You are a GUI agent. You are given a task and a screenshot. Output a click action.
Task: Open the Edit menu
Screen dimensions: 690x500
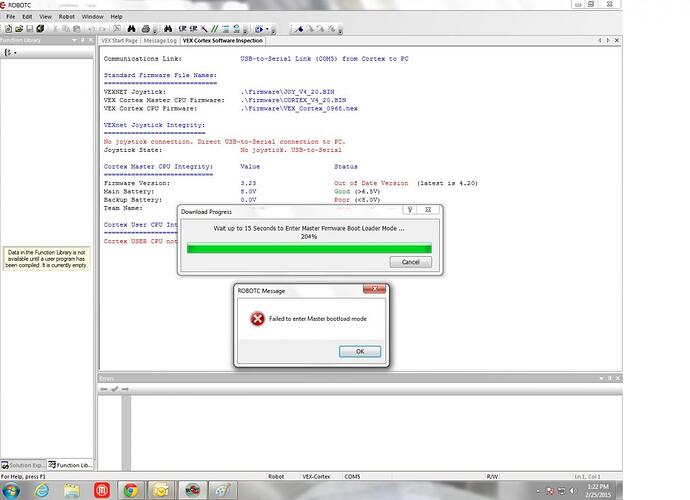coord(27,17)
